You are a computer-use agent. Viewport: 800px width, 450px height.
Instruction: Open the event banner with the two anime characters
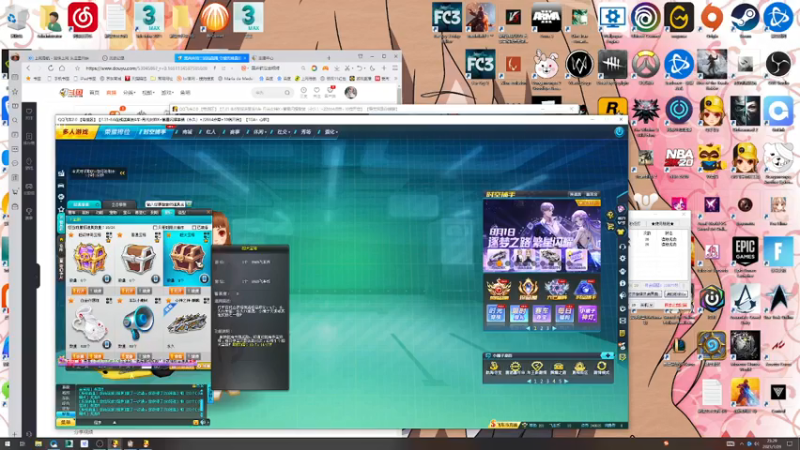(542, 236)
